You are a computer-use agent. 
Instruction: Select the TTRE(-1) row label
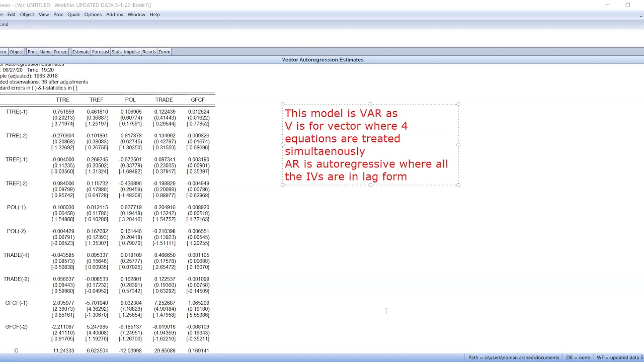pyautogui.click(x=17, y=112)
